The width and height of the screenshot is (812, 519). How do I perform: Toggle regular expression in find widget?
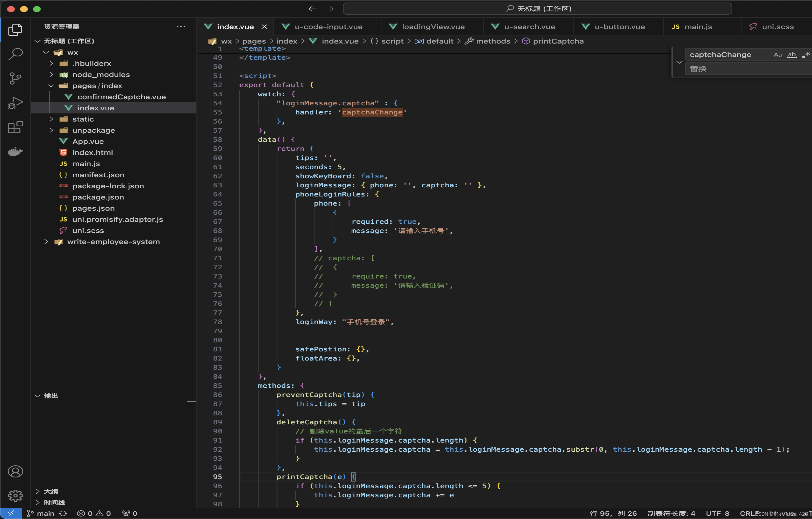[806, 55]
